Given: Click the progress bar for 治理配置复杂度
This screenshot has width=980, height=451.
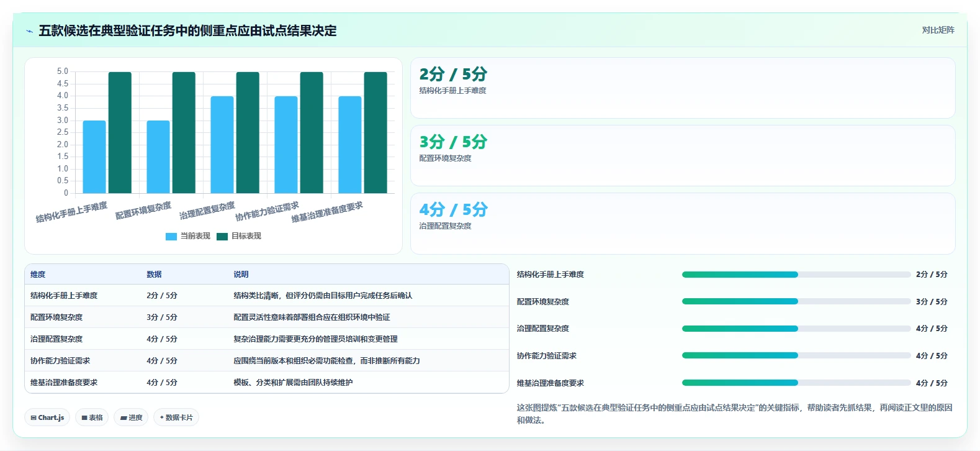Looking at the screenshot, I should [x=796, y=329].
